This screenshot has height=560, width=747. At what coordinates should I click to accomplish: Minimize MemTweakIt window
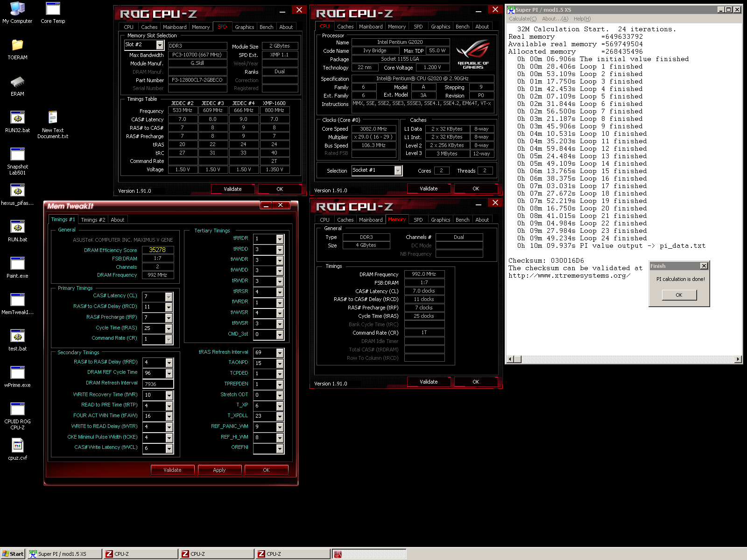pyautogui.click(x=266, y=205)
